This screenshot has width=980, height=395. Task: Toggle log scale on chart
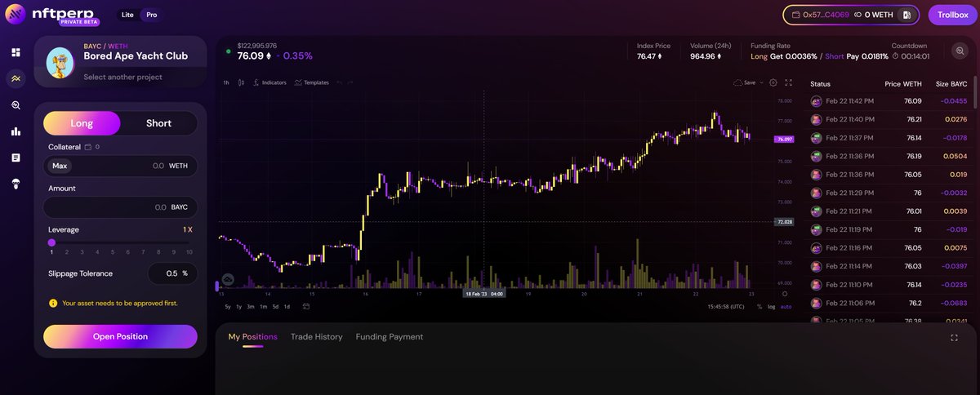(x=771, y=307)
